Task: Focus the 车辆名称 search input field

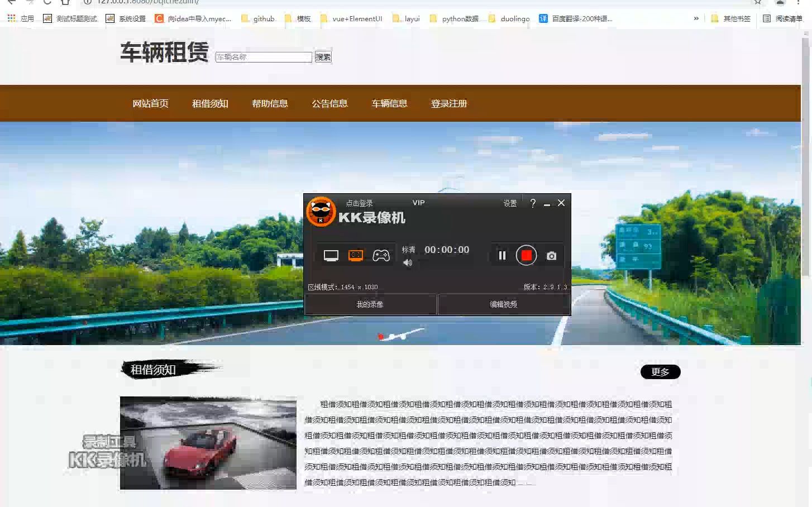Action: click(x=264, y=57)
